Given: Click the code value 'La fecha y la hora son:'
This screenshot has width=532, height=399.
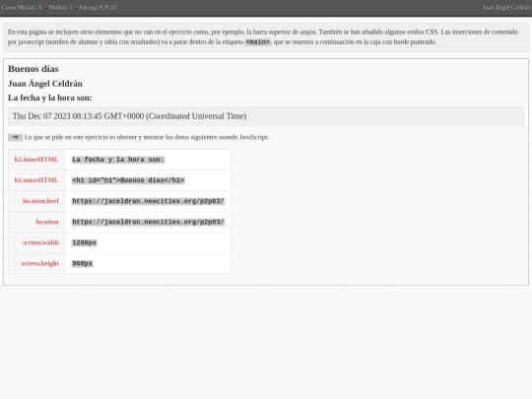Looking at the screenshot, I should (x=118, y=160).
